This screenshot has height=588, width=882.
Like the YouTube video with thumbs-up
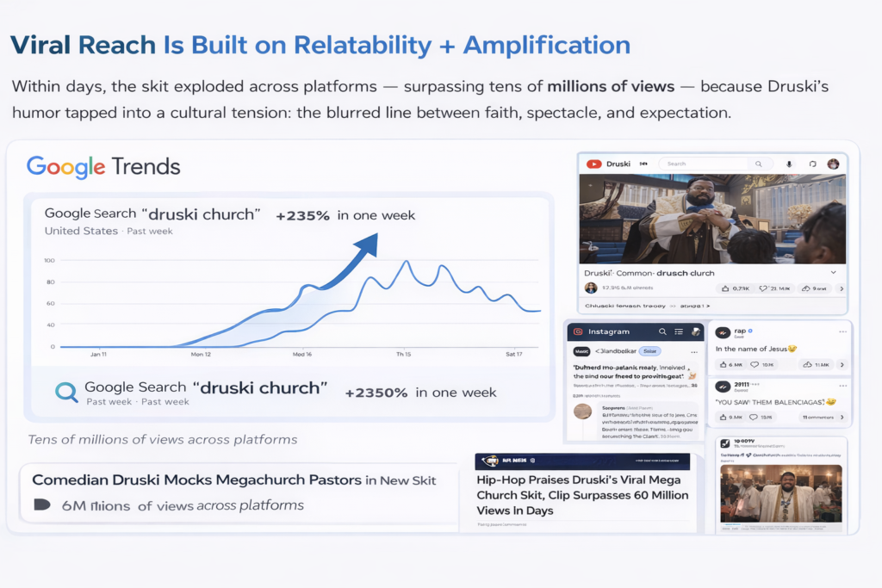726,288
